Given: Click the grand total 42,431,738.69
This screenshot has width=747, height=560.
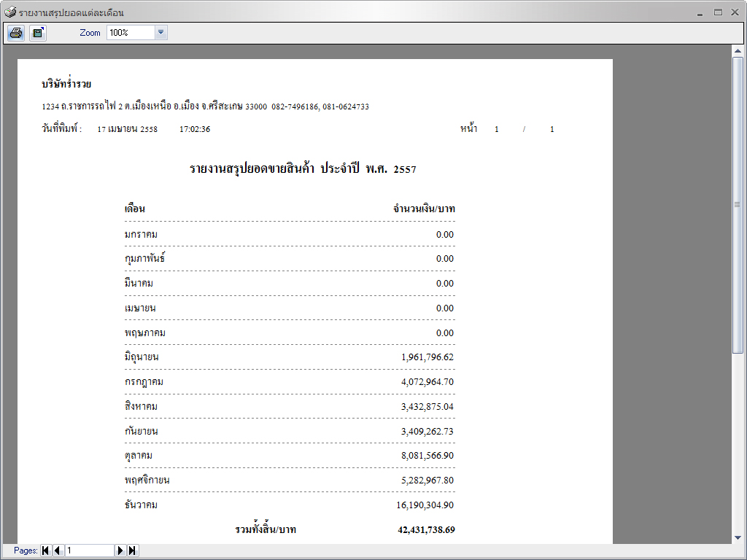Looking at the screenshot, I should (x=426, y=529).
